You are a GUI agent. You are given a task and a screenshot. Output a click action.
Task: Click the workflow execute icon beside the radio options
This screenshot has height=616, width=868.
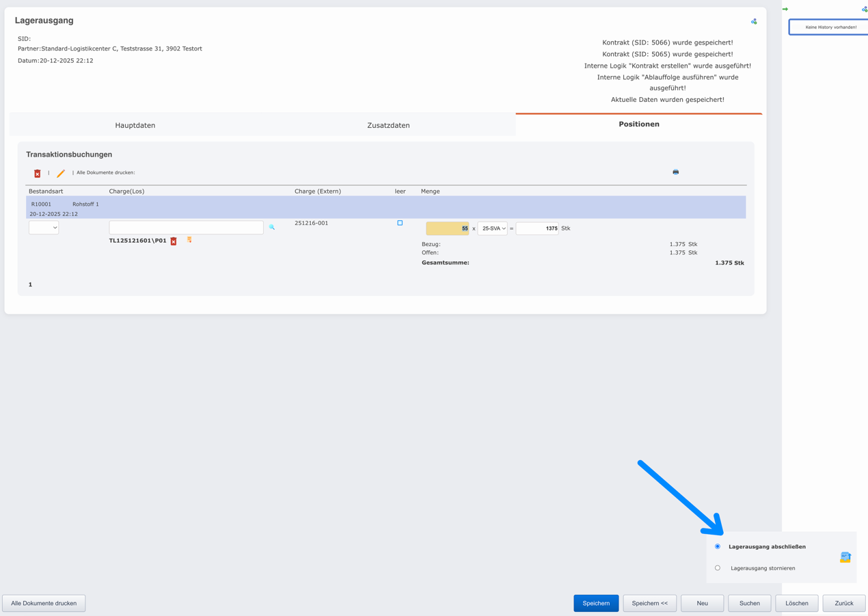click(845, 557)
